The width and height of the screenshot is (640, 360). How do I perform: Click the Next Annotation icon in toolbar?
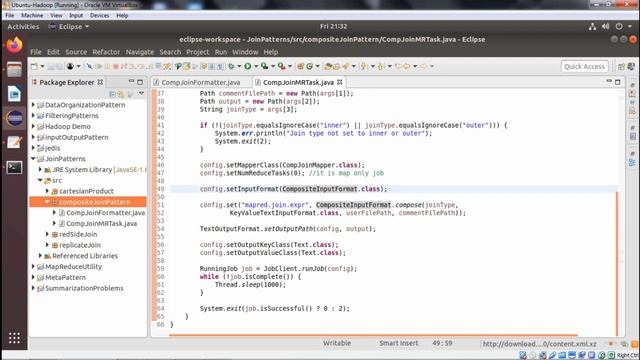(x=363, y=66)
